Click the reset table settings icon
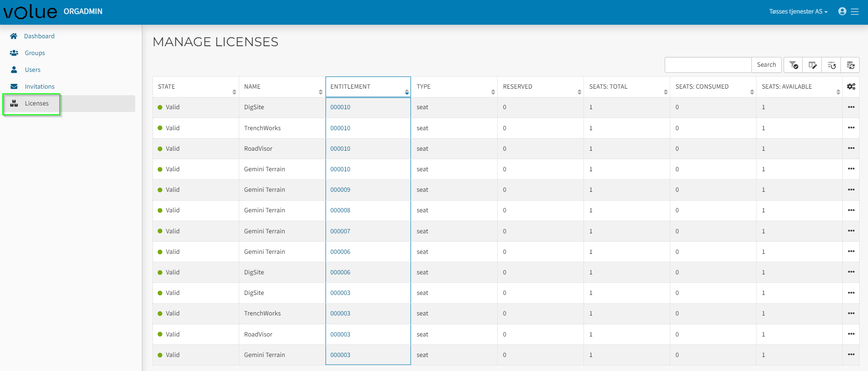The width and height of the screenshot is (868, 371). click(832, 65)
